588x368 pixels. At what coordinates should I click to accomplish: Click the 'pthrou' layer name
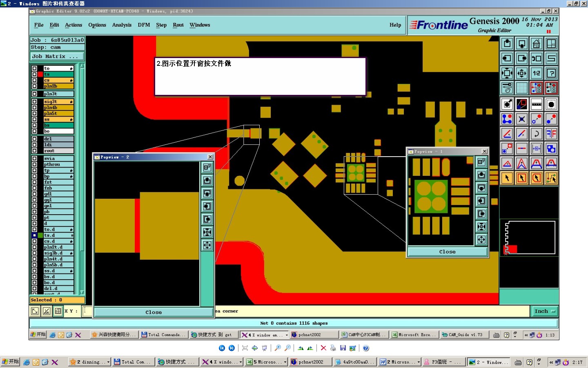click(58, 164)
